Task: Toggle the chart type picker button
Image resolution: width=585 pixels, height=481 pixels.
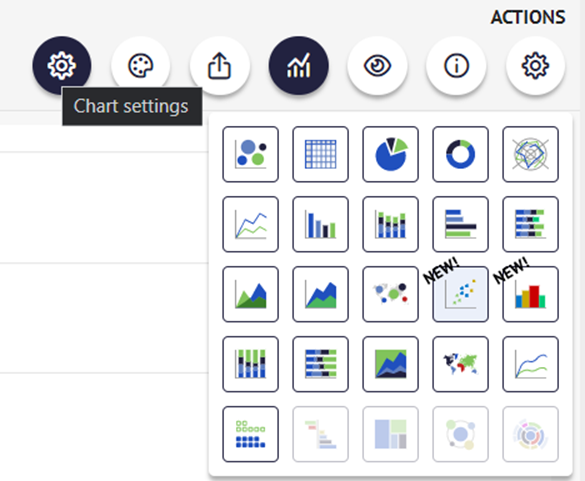Action: (298, 65)
